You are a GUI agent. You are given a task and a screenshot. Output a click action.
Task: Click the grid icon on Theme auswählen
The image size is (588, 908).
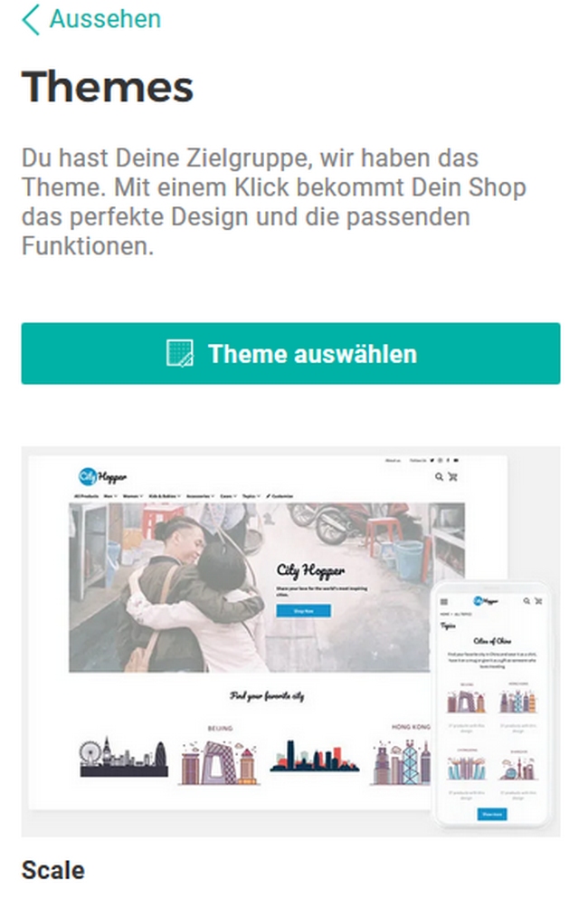click(x=180, y=353)
